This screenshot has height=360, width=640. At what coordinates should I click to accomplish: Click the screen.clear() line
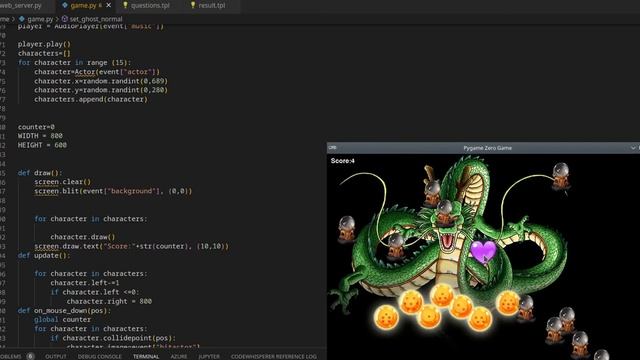coord(62,182)
